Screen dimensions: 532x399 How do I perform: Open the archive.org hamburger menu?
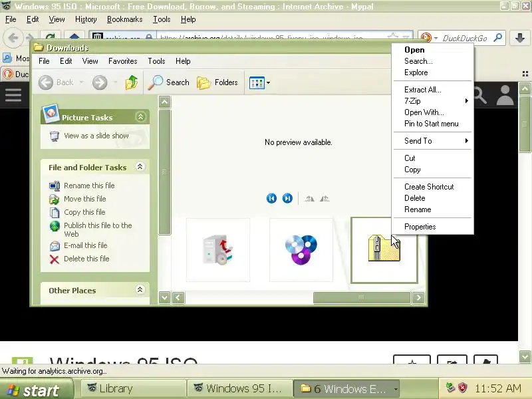tap(13, 95)
